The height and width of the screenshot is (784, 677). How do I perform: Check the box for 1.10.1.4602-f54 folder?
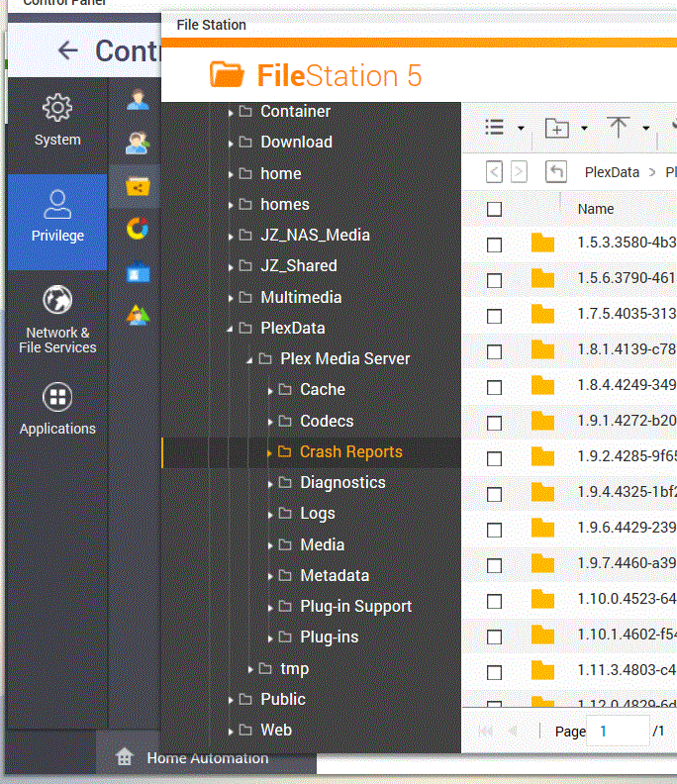coord(494,637)
